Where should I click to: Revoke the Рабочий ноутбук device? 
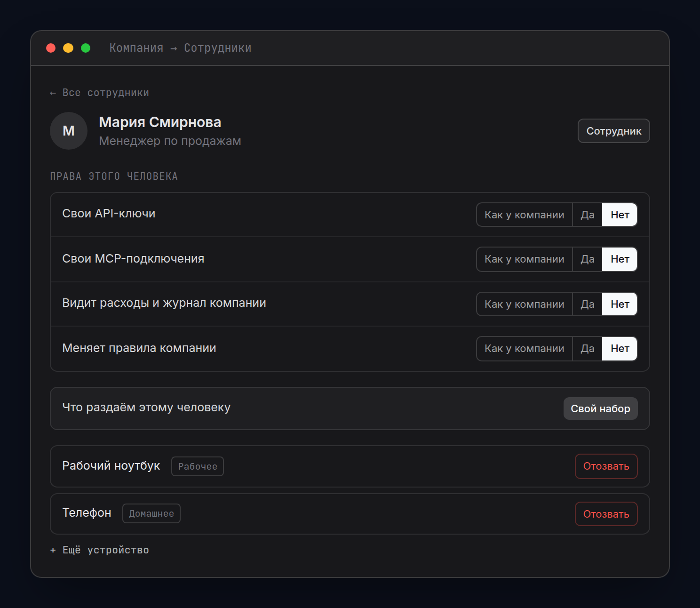click(x=606, y=466)
